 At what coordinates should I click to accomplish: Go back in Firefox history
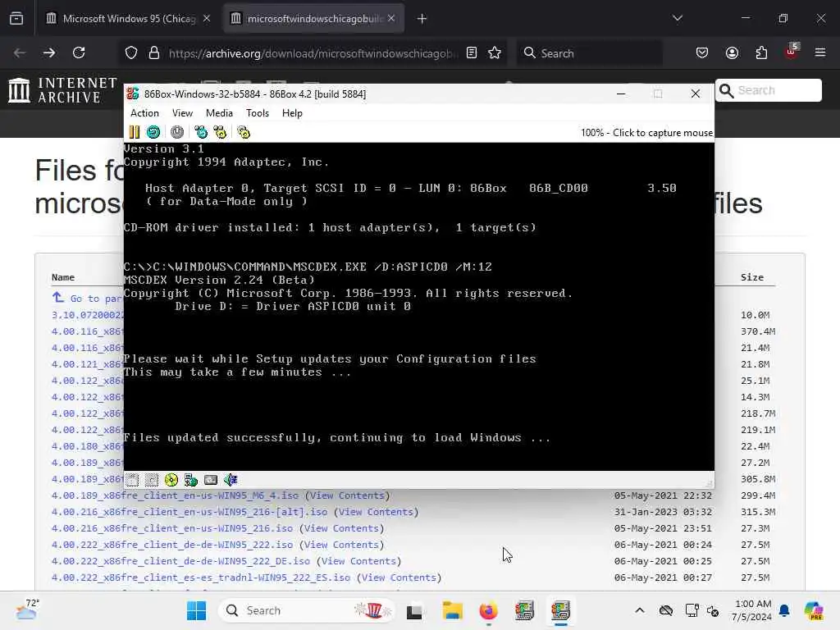point(20,53)
